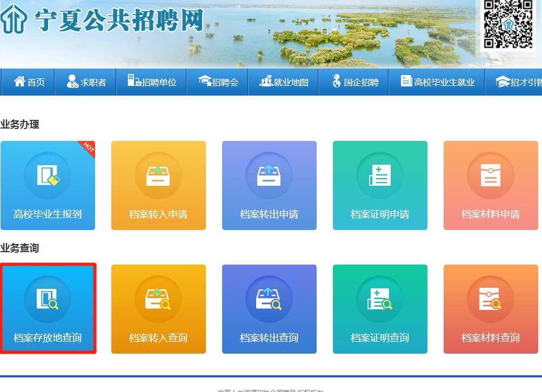Image resolution: width=542 pixels, height=392 pixels.
Task: Open the 招聘会 navigation item
Action: [218, 82]
